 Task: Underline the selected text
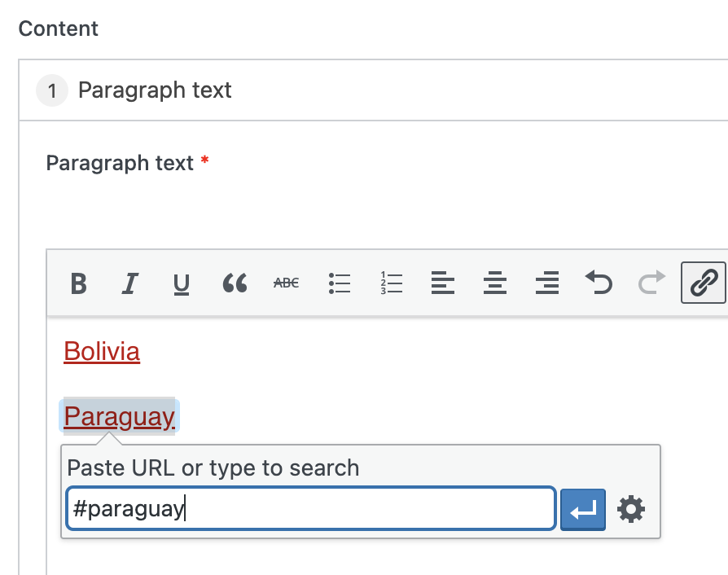click(182, 283)
